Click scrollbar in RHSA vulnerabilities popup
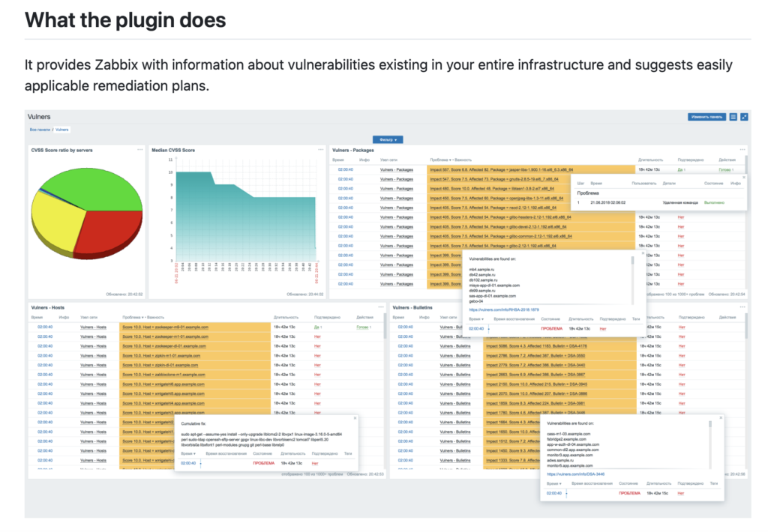Viewport: 768px width, 532px height. click(632, 260)
